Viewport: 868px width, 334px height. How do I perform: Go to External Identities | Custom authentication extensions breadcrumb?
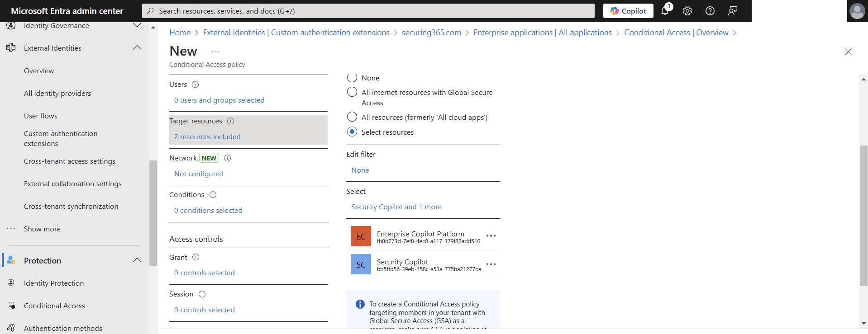tap(296, 33)
